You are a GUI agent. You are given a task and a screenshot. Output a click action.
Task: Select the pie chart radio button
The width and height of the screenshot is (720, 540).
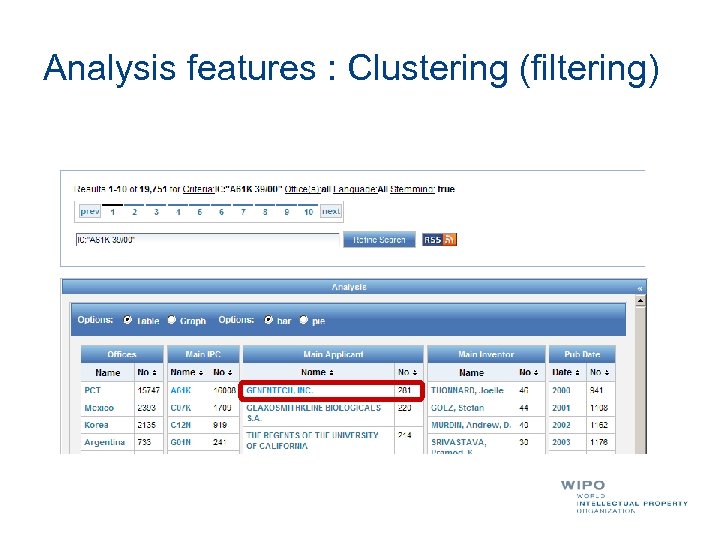pos(304,320)
